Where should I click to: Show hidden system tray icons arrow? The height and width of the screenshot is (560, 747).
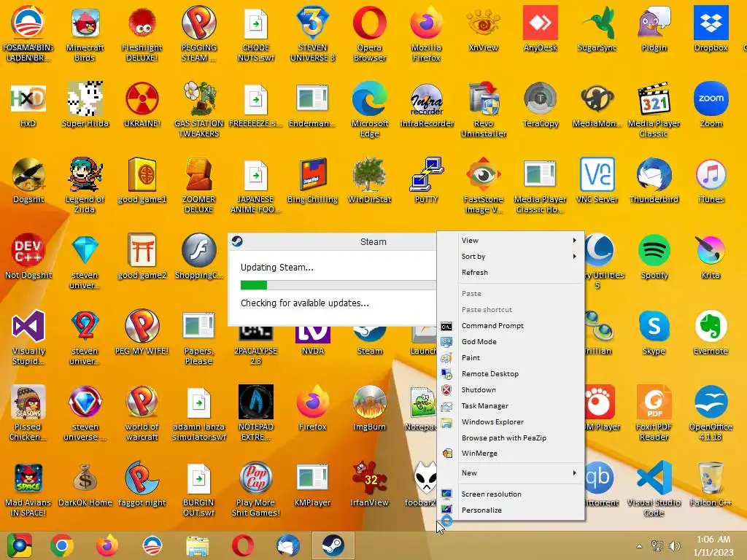[639, 546]
